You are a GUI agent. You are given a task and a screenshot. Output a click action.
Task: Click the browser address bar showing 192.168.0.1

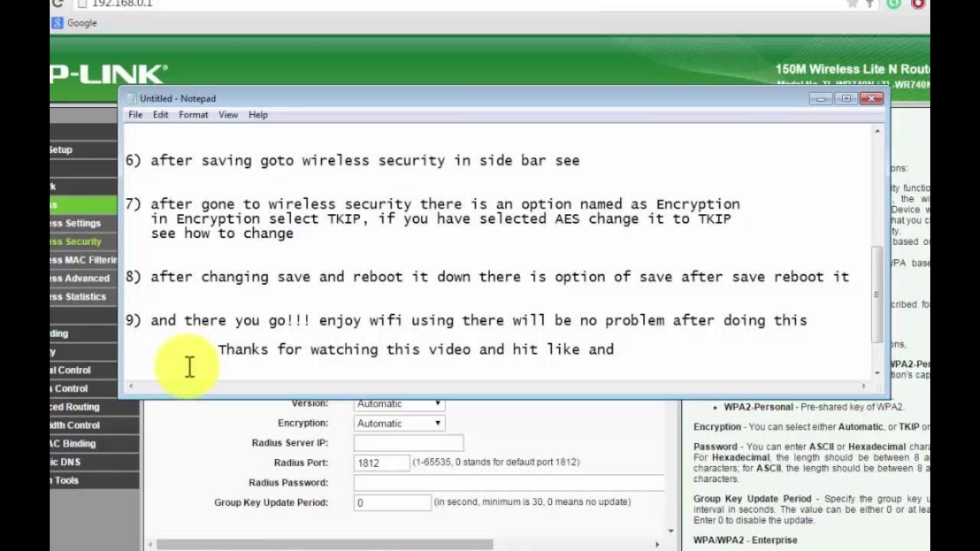[x=459, y=4]
